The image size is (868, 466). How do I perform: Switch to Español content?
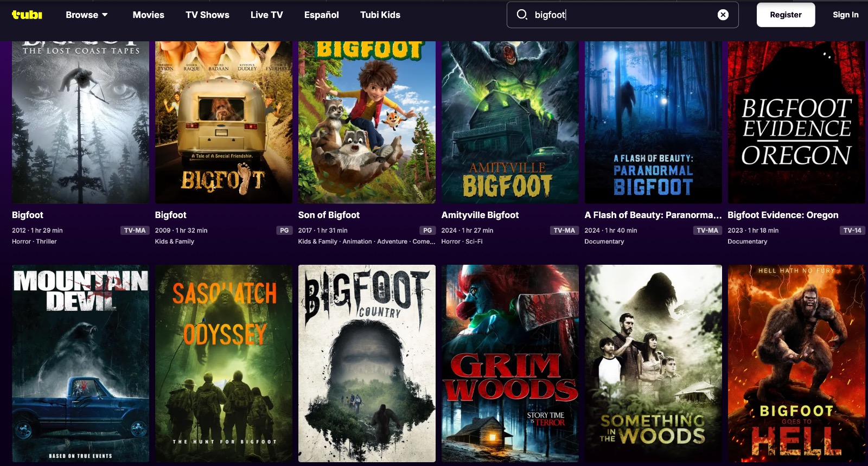coord(321,15)
